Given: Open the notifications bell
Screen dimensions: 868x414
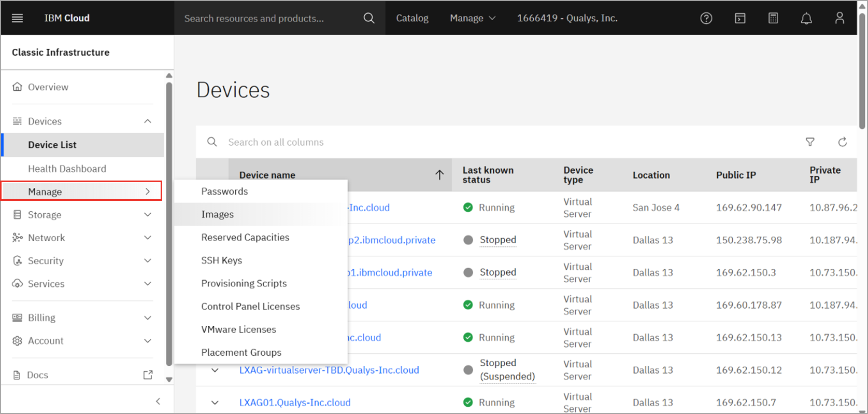Looking at the screenshot, I should [x=806, y=18].
